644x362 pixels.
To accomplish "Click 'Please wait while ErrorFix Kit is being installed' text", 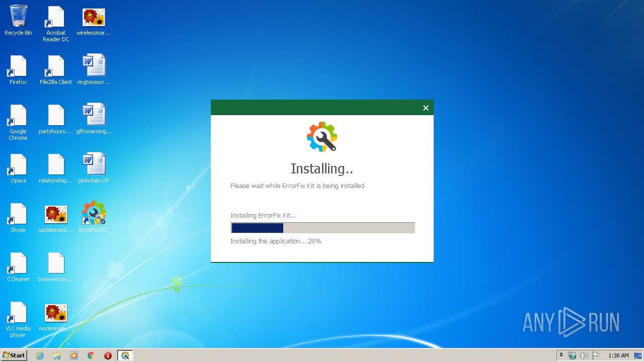I will pyautogui.click(x=297, y=186).
